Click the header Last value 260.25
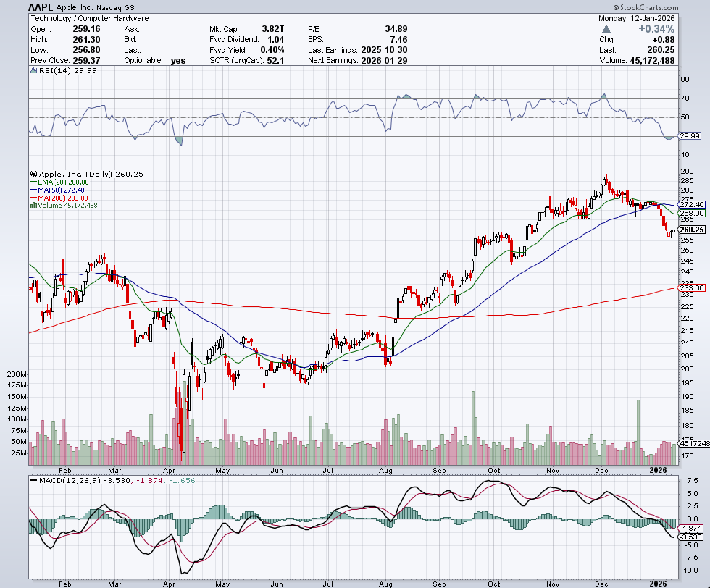This screenshot has width=710, height=588. [661, 50]
